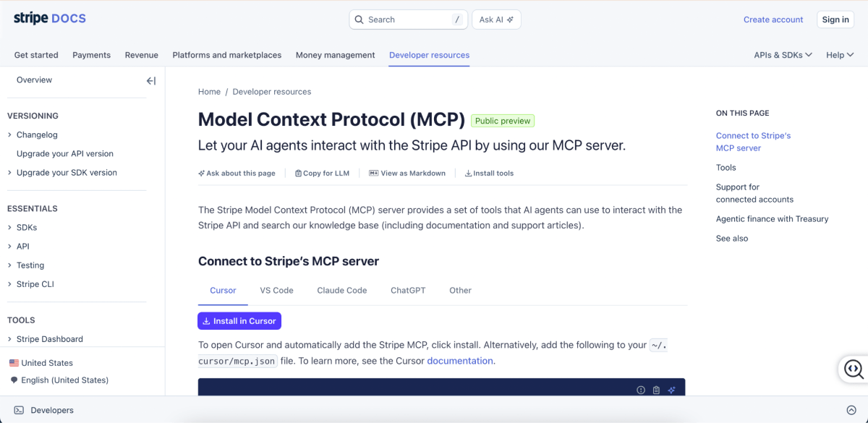Collapse the sidebar with the arrow icon
Image resolution: width=868 pixels, height=423 pixels.
(151, 81)
